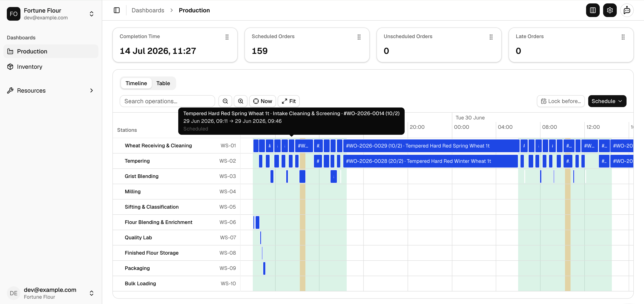Click the Finished Flour Storage label
The width and height of the screenshot is (644, 304).
(x=151, y=253)
